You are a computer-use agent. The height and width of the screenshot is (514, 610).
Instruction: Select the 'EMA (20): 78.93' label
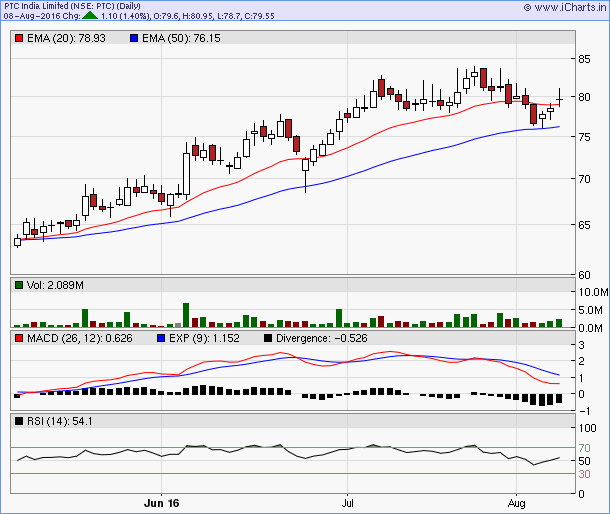(67, 38)
